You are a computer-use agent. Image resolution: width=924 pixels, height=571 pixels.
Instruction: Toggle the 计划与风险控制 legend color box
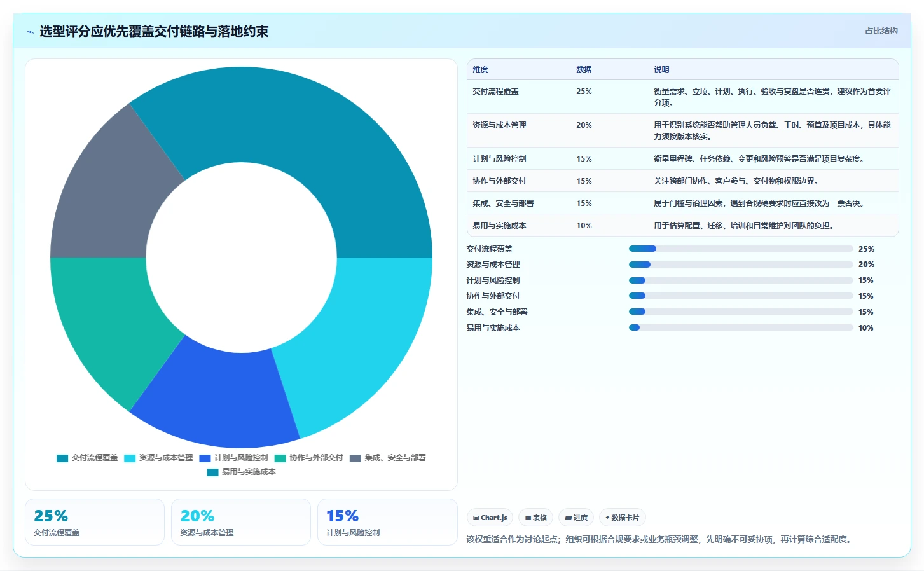tap(205, 458)
